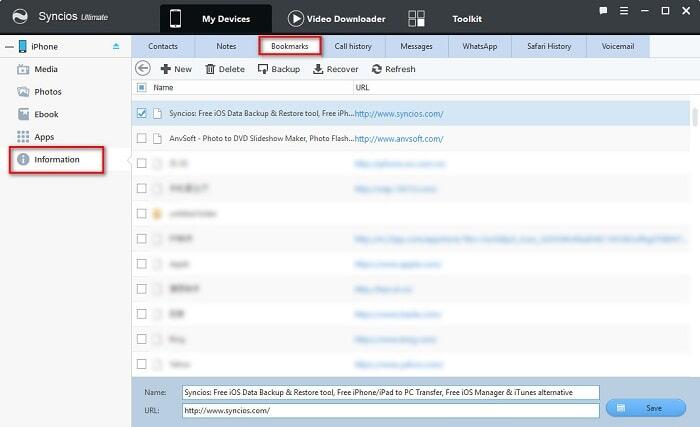Refresh the bookmarks list
Image resolution: width=700 pixels, height=427 pixels.
(376, 69)
